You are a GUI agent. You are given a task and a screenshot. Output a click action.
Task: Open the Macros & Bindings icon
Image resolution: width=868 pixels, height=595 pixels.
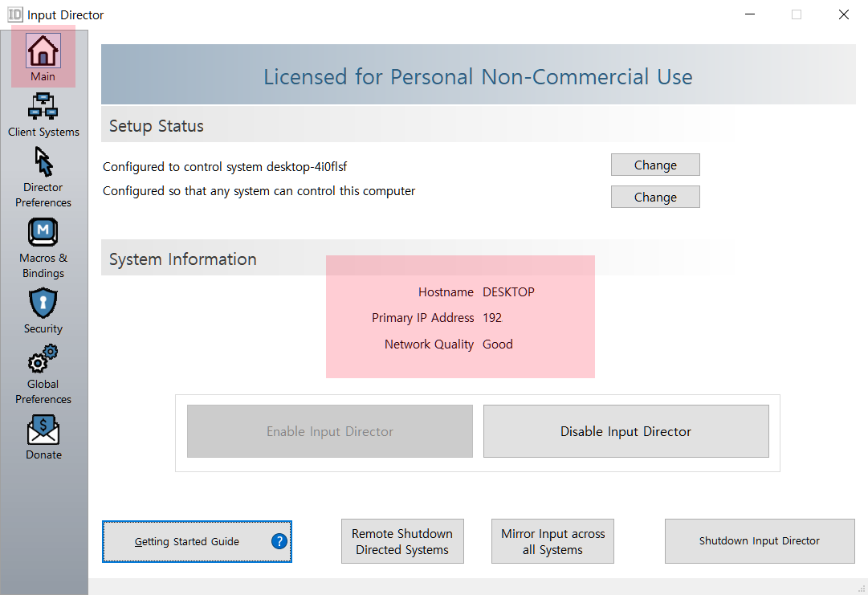43,233
